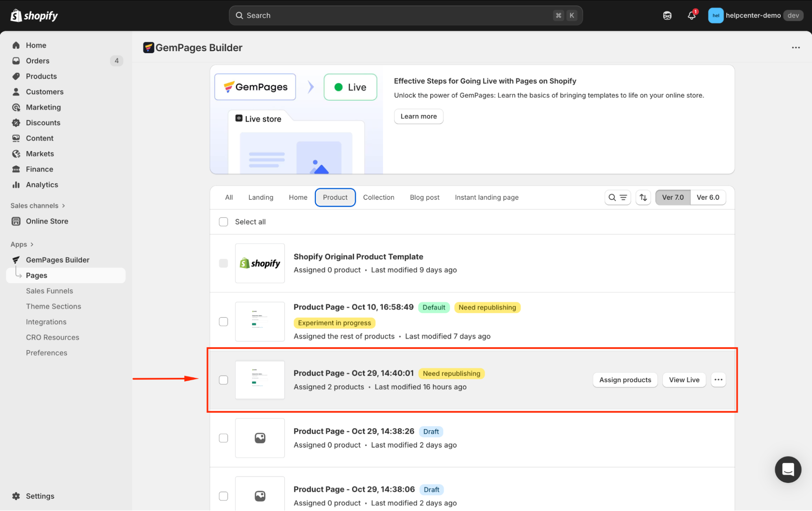The width and height of the screenshot is (812, 511).
Task: Expand the Sales channels section chevron
Action: (x=63, y=206)
